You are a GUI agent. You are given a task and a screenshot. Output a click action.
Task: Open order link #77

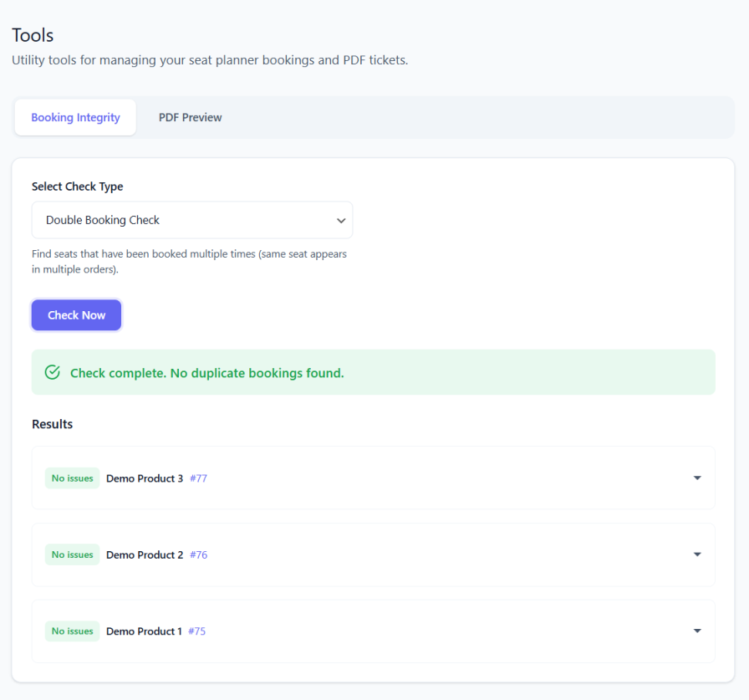coord(198,478)
